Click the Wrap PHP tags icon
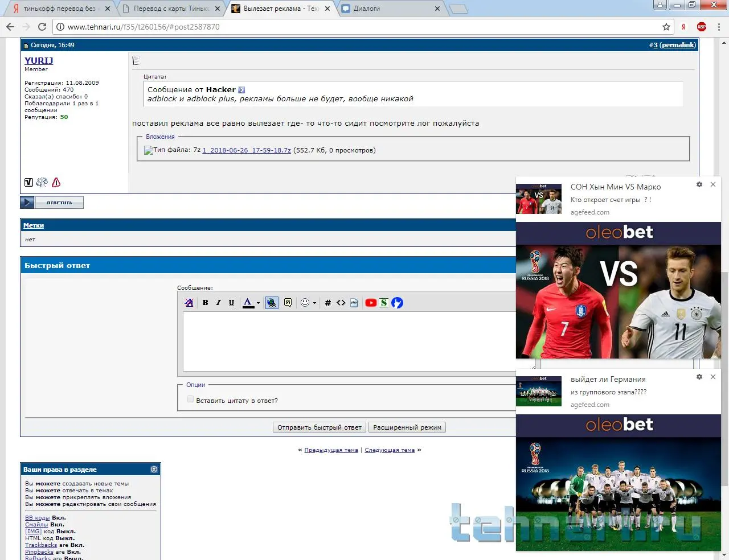 click(354, 303)
